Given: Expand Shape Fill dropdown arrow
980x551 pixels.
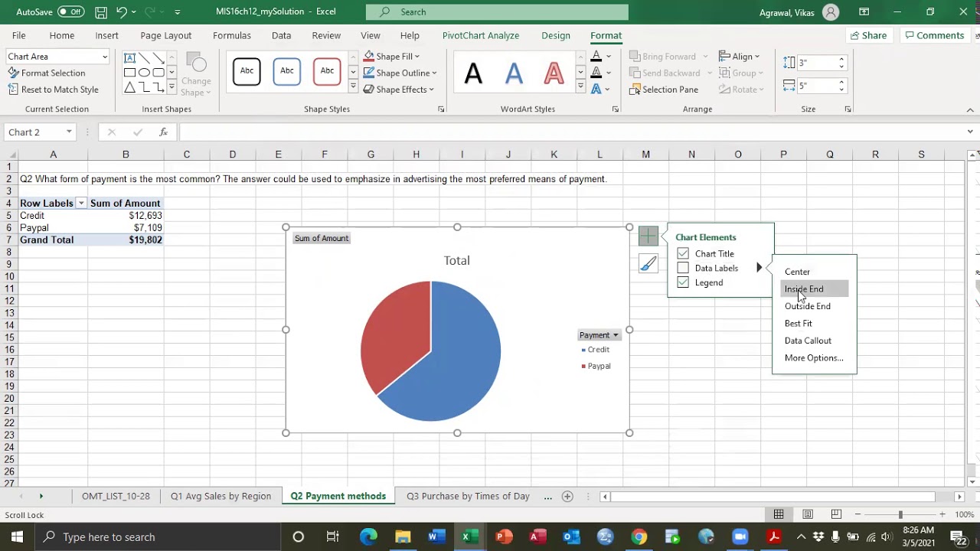Looking at the screenshot, I should [417, 57].
